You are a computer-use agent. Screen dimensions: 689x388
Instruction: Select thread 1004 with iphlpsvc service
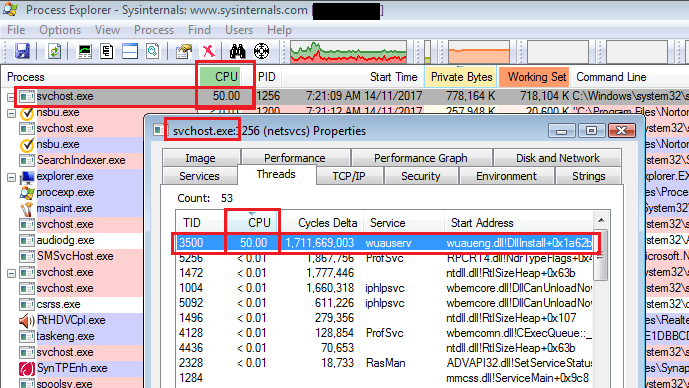tap(384, 288)
